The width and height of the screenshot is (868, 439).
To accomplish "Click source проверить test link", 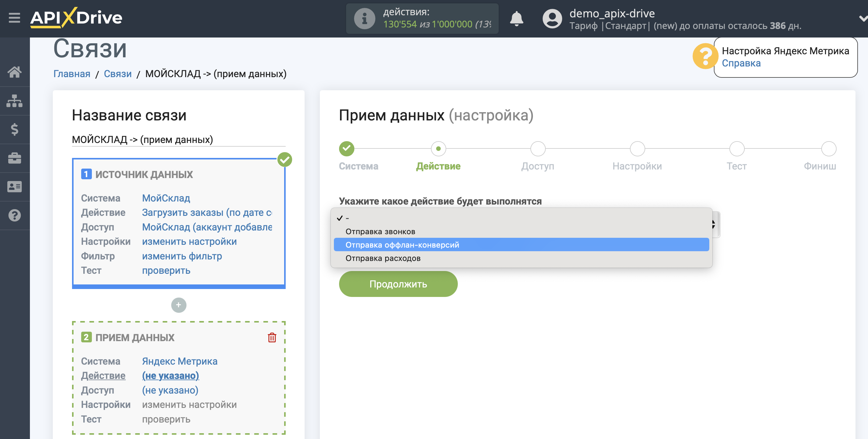I will [166, 270].
